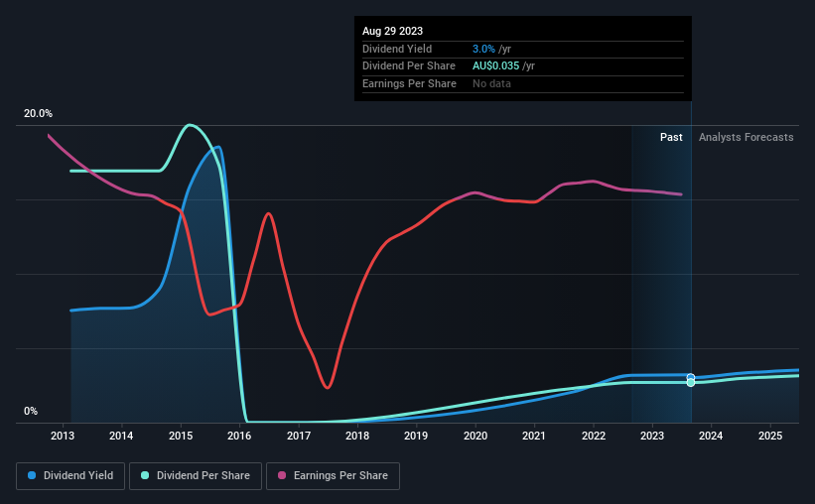Click the Past region label
Screen dimensions: 815x504
coord(671,137)
